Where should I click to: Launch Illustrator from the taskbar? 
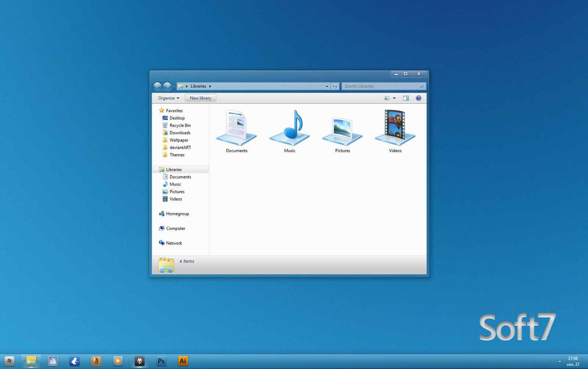click(183, 361)
